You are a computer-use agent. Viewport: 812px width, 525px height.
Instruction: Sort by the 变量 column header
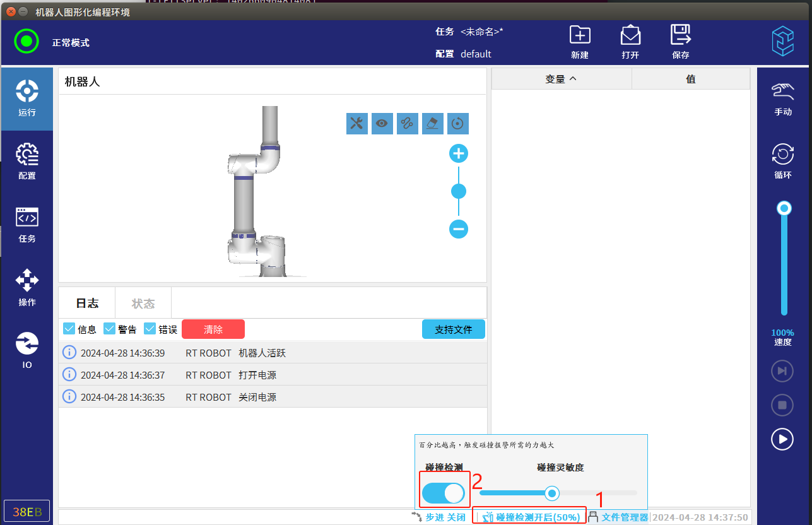(x=561, y=80)
